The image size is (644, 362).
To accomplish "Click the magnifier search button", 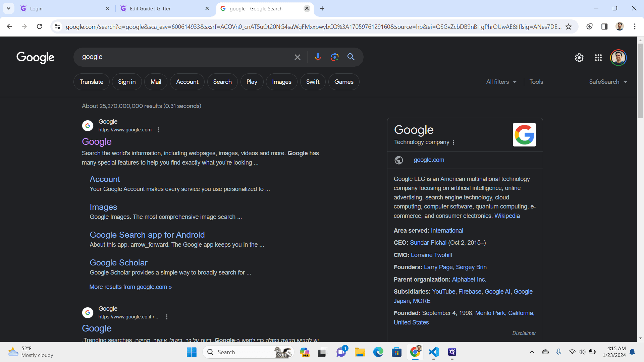I will [351, 57].
